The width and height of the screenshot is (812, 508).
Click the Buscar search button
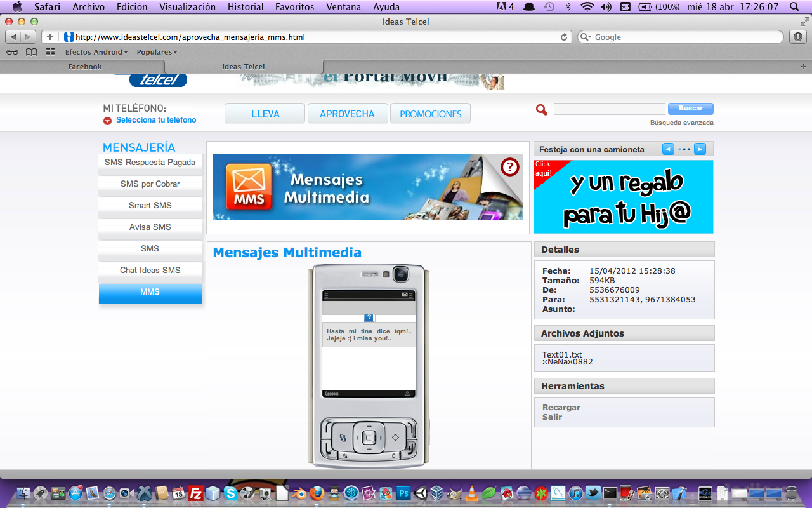click(x=691, y=109)
